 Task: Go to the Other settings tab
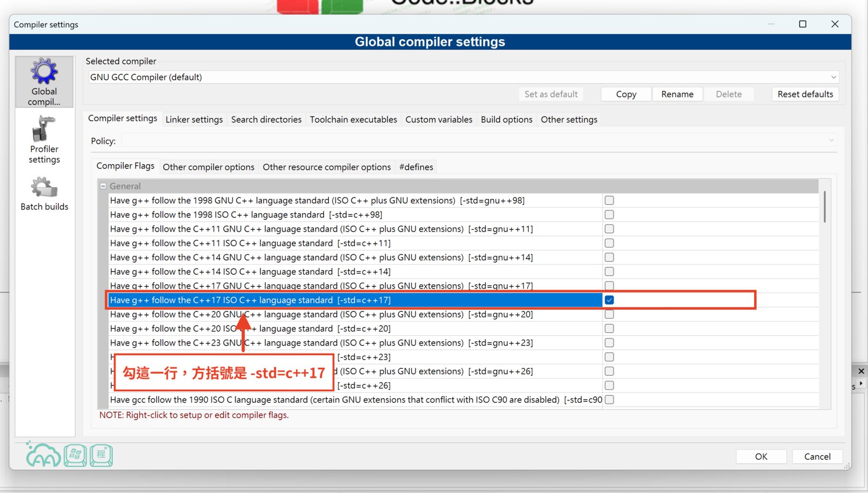[569, 119]
